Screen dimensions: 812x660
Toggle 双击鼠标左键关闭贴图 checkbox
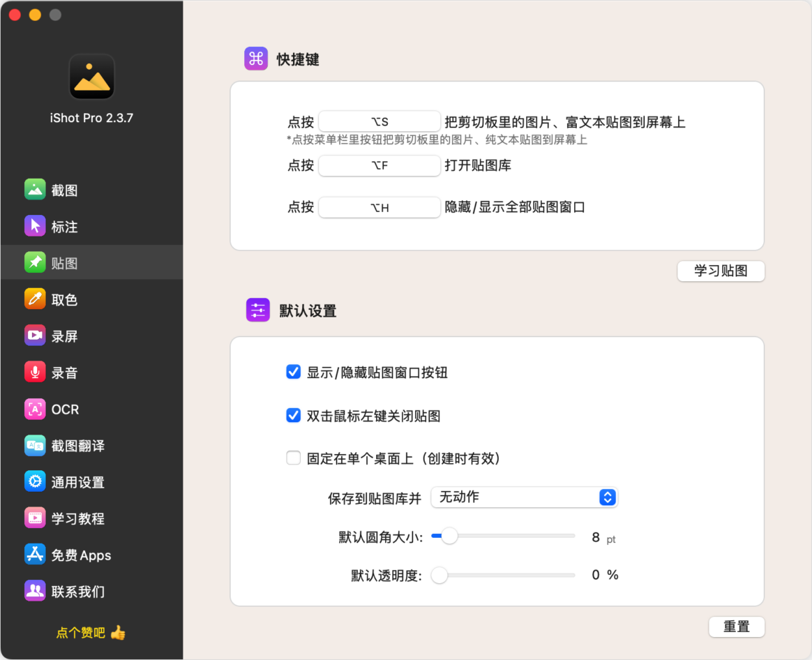[x=293, y=416]
